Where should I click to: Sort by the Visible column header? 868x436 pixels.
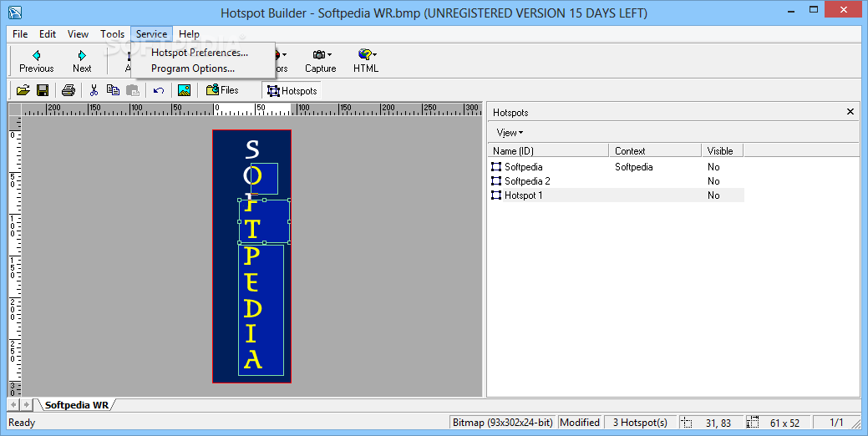tap(722, 150)
